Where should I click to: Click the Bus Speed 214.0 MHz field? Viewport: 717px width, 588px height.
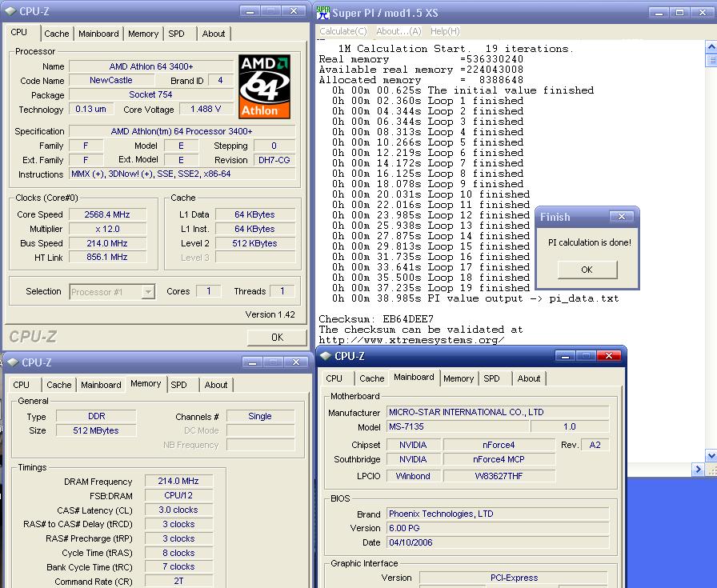tap(107, 243)
